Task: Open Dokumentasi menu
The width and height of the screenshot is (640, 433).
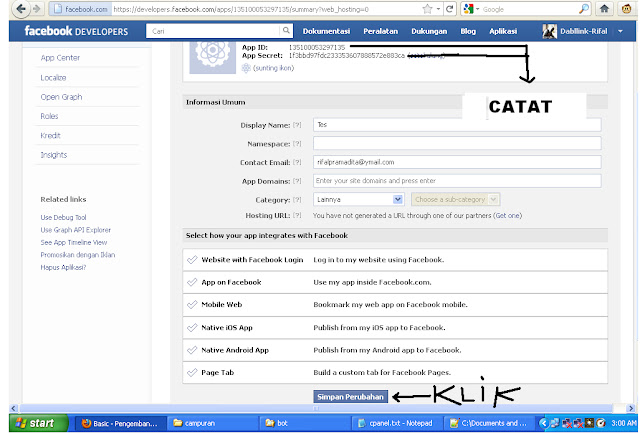Action: (326, 31)
